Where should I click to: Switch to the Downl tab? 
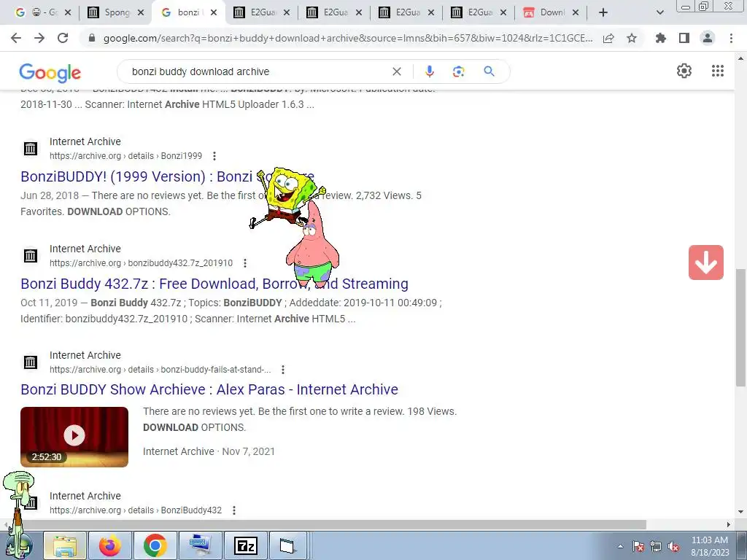point(551,12)
